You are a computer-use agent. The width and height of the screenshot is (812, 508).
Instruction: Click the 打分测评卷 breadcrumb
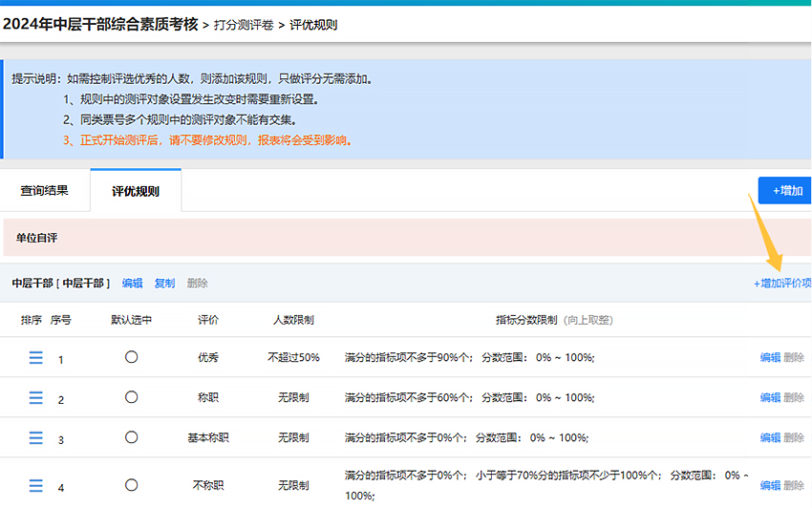click(244, 25)
